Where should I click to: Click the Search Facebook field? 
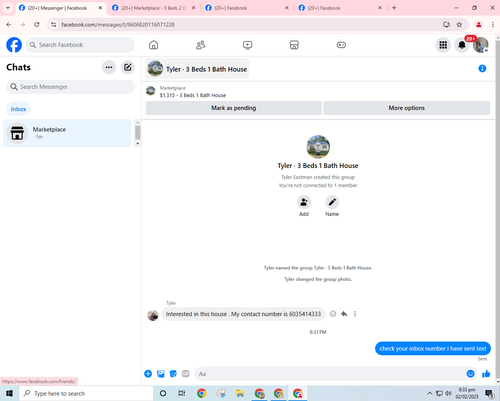pyautogui.click(x=80, y=45)
